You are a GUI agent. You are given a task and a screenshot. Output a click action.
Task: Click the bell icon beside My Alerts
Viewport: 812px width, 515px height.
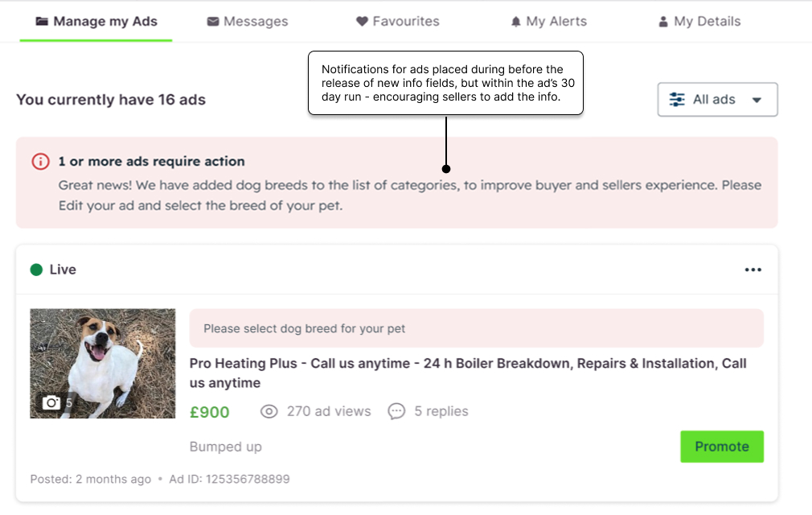point(516,22)
